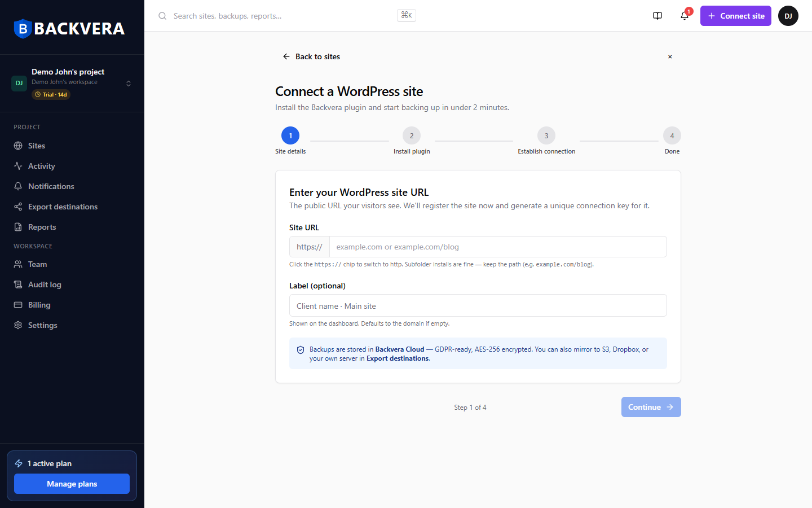The width and height of the screenshot is (812, 508).
Task: Open Team in the sidebar
Action: coord(72,264)
